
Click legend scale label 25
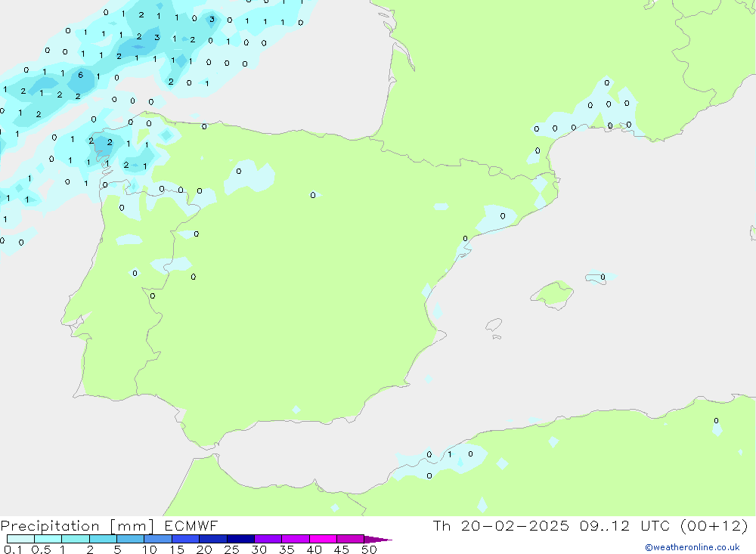tap(231, 549)
